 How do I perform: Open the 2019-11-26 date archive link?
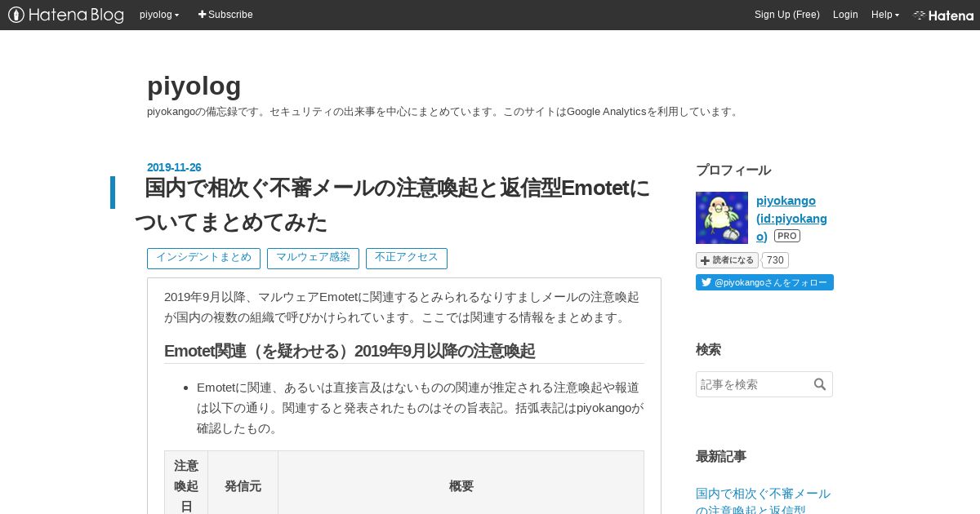[x=174, y=167]
